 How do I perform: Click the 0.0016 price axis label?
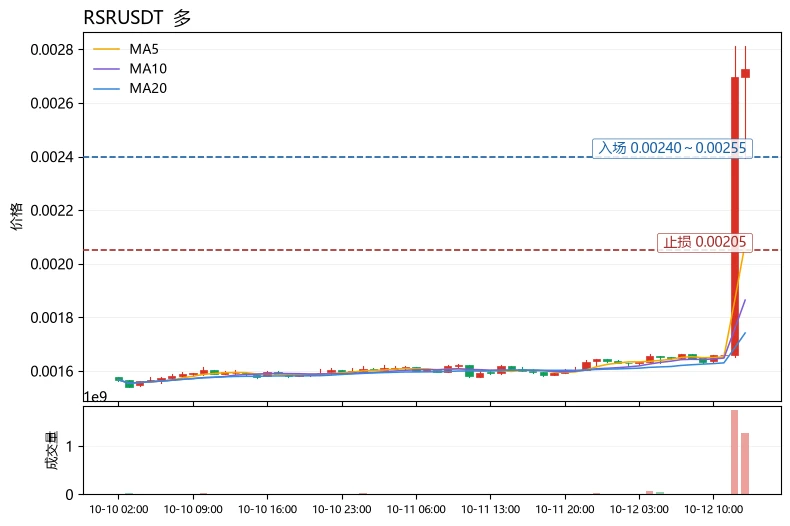(52, 371)
